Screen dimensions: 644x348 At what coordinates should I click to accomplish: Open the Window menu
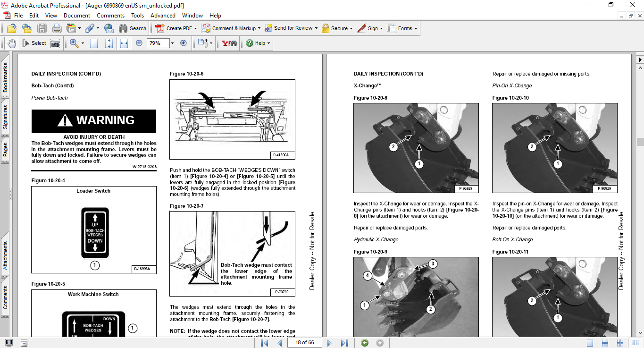pos(192,16)
